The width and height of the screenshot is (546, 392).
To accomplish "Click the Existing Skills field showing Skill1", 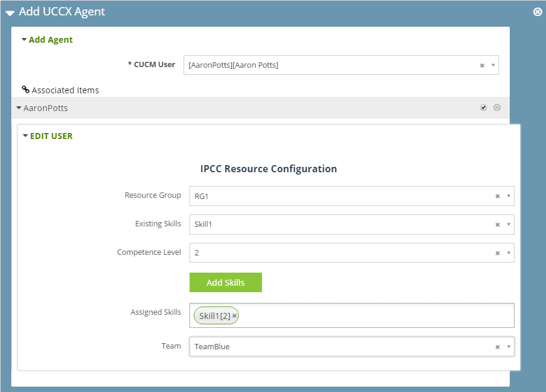I will point(352,225).
